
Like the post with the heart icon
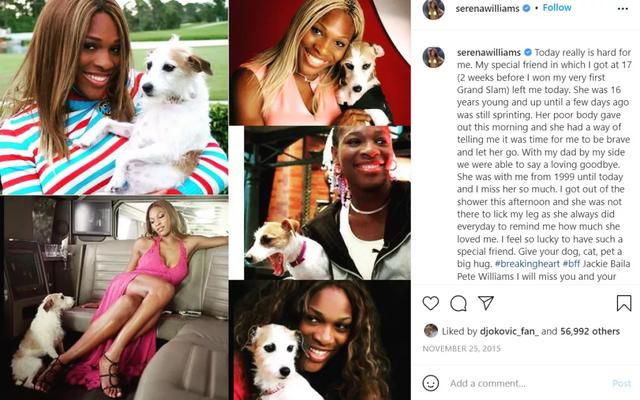point(431,303)
